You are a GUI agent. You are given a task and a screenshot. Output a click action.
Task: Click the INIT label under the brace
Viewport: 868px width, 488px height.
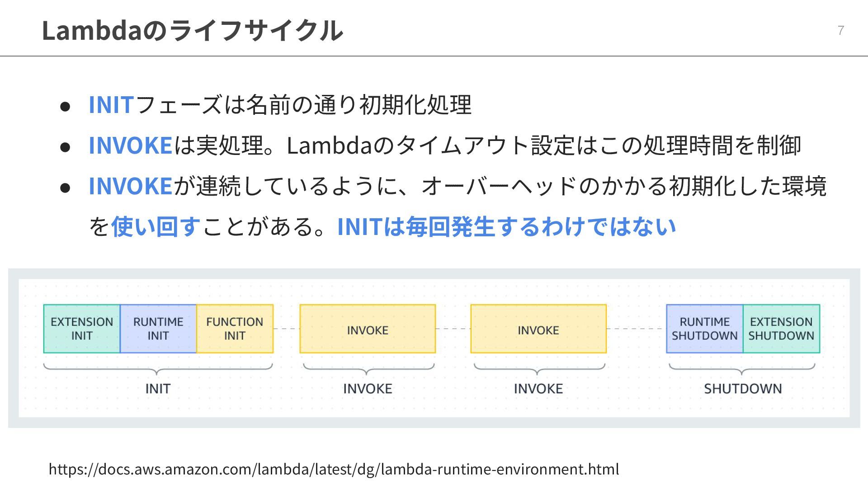[158, 389]
